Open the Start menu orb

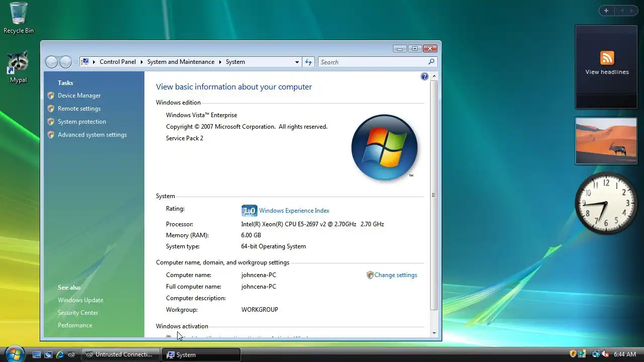[15, 353]
